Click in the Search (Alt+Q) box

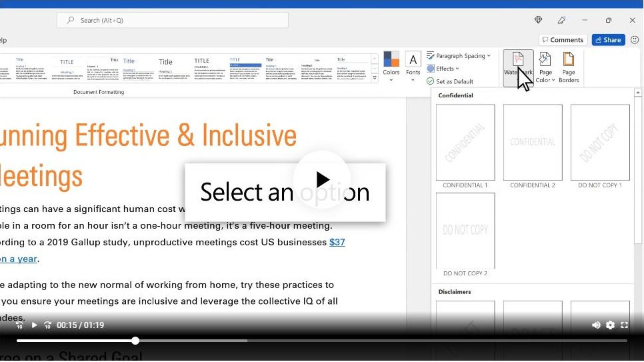point(173,20)
